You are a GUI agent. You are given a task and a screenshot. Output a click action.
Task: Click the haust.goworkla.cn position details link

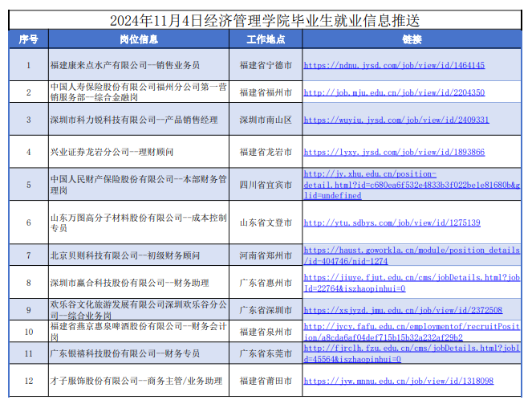pyautogui.click(x=411, y=255)
